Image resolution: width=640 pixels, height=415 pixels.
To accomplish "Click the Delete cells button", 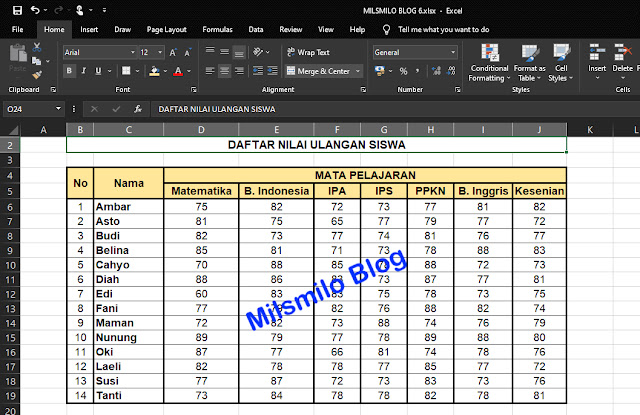I will [x=622, y=62].
